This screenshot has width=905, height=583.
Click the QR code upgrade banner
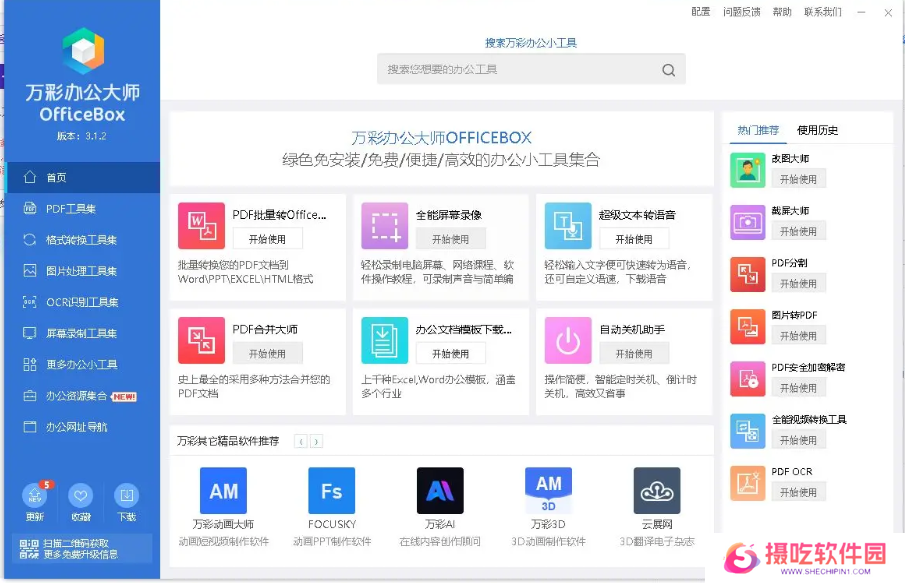[x=81, y=548]
